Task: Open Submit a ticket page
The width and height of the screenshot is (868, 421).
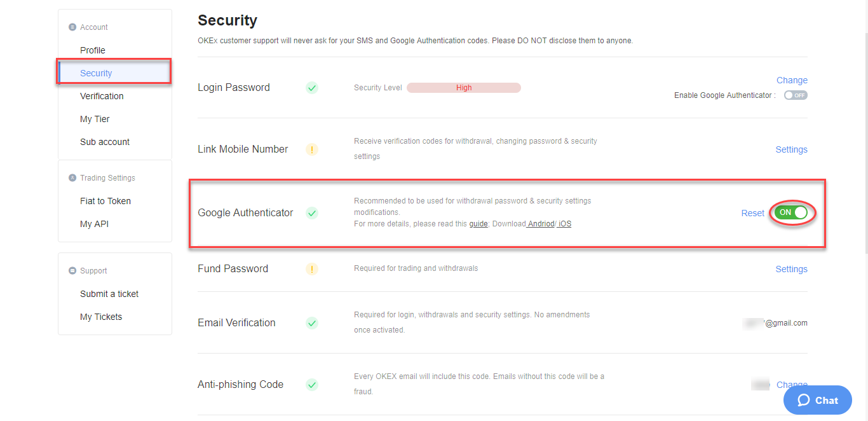Action: [109, 294]
